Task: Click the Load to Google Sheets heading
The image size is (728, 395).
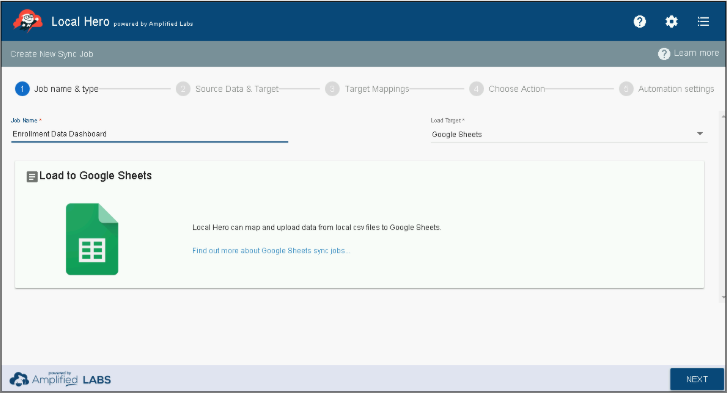Action: coord(95,175)
